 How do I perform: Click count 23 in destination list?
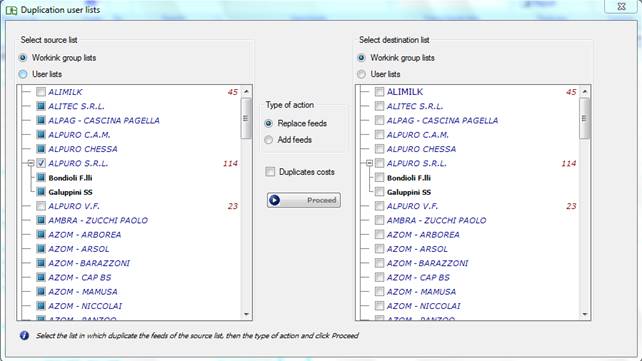tap(571, 206)
